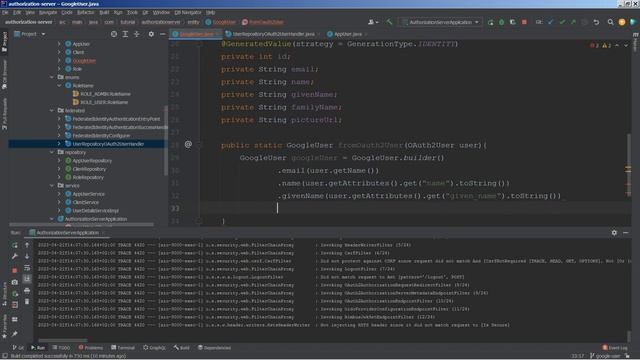The width and height of the screenshot is (640, 360).
Task: Open the Refactor menu
Action: coord(85,13)
